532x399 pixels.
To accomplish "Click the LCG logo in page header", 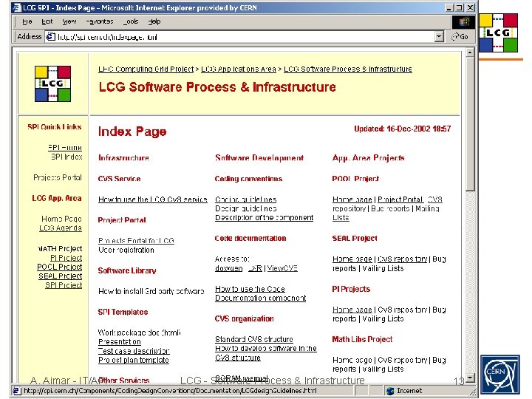I will [52, 83].
